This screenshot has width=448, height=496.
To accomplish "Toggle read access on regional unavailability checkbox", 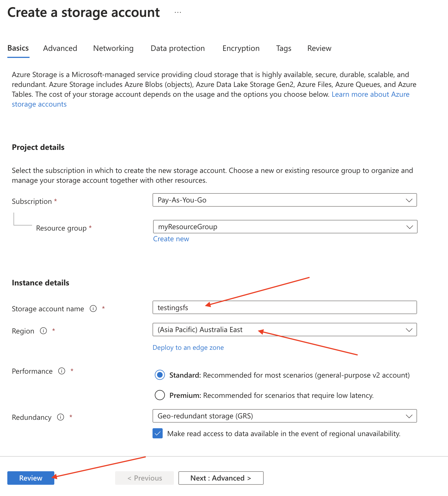I will pyautogui.click(x=158, y=433).
